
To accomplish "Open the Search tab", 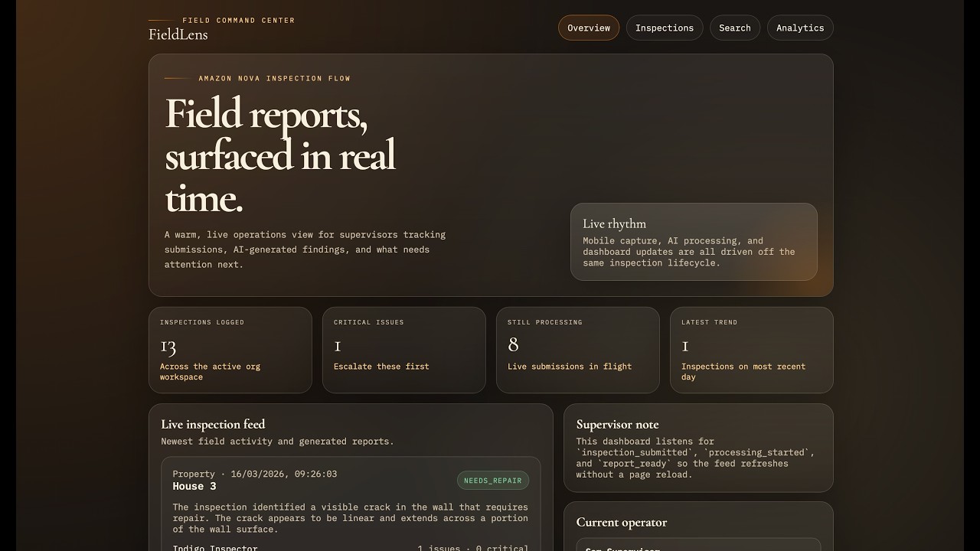I will pyautogui.click(x=735, y=28).
